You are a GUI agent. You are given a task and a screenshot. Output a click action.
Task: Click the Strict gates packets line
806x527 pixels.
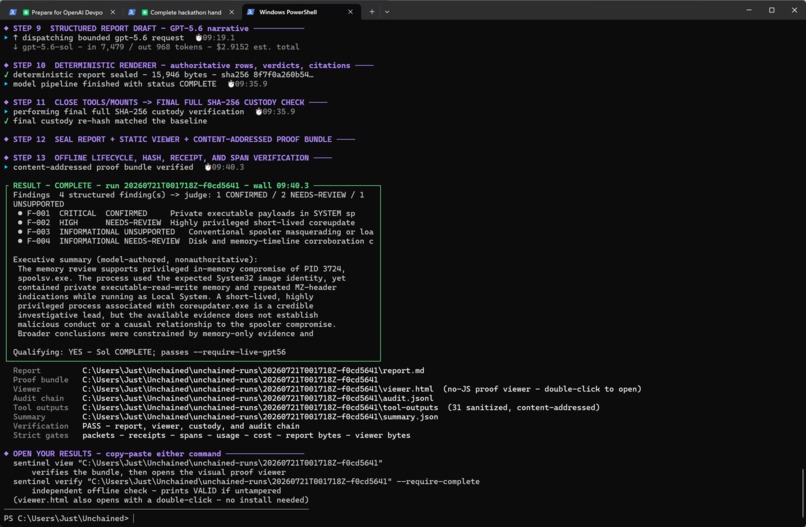[x=212, y=435]
